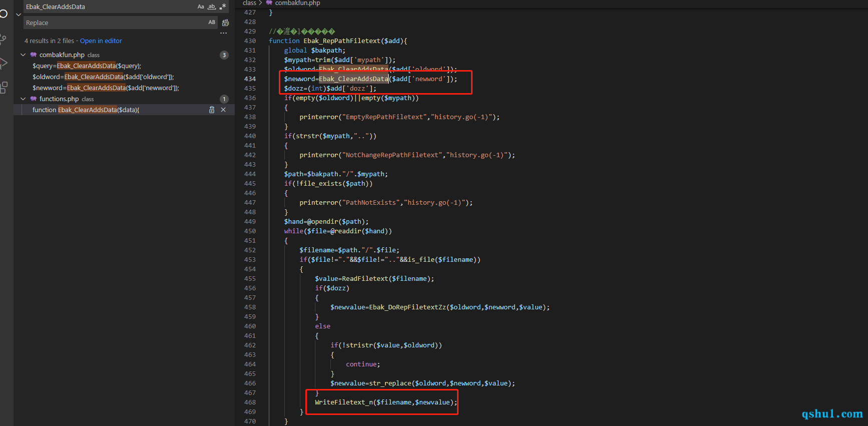This screenshot has width=868, height=426.
Task: Click the global $bakpath line
Action: click(x=315, y=51)
